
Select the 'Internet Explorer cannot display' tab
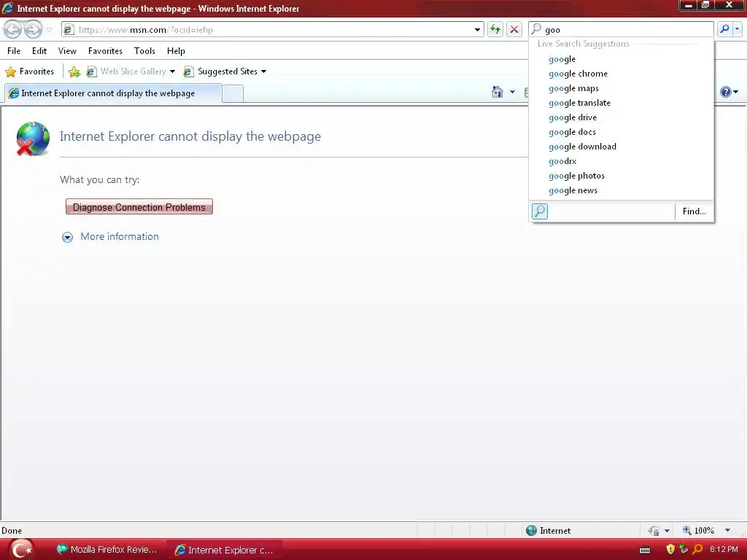tap(113, 93)
